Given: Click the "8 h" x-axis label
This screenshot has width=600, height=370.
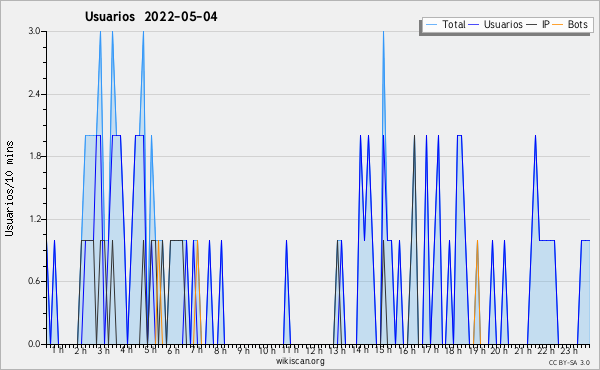Looking at the screenshot, I should pyautogui.click(x=220, y=350).
